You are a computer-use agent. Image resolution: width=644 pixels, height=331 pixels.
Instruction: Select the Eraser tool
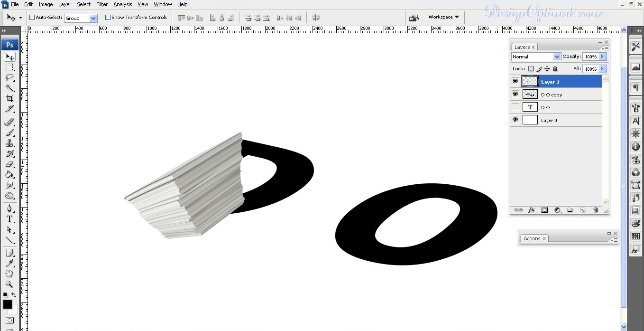tap(9, 164)
